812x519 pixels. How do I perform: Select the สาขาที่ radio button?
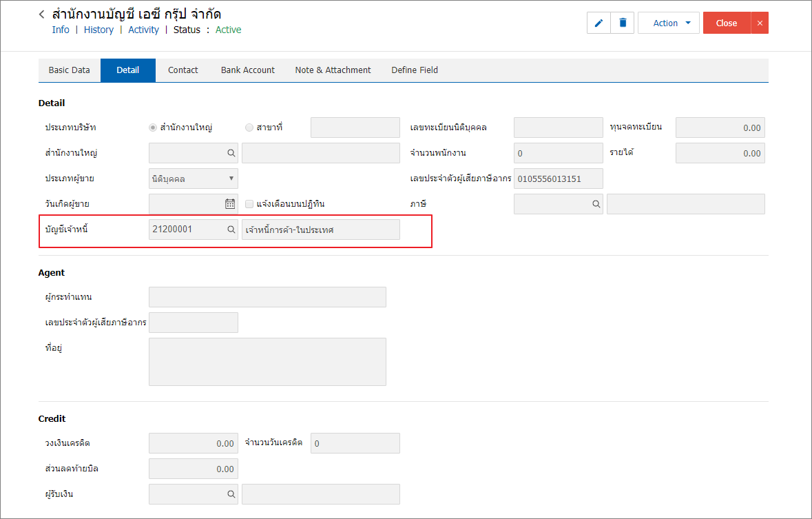point(249,128)
